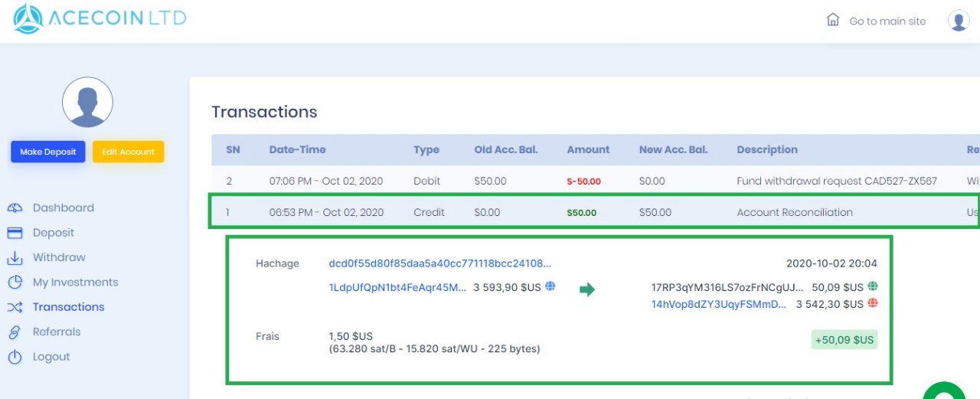Click the green globe icon next to 50,09 $US
This screenshot has width=980, height=399.
[x=872, y=287]
